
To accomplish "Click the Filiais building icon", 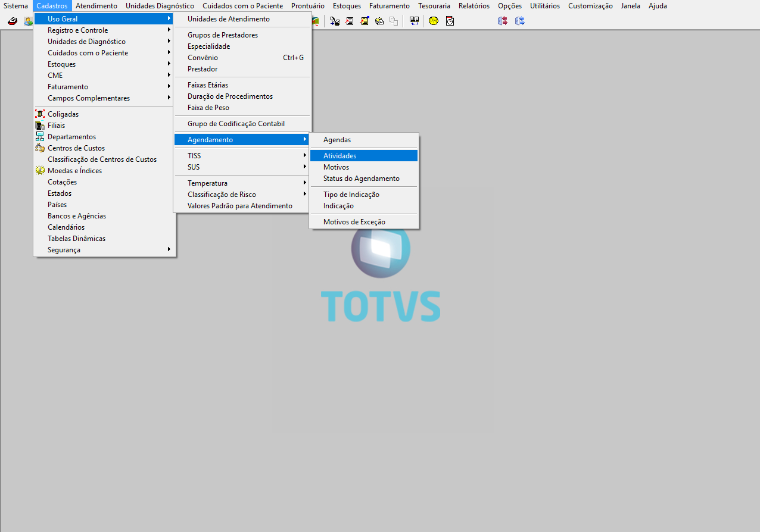I will coord(40,125).
